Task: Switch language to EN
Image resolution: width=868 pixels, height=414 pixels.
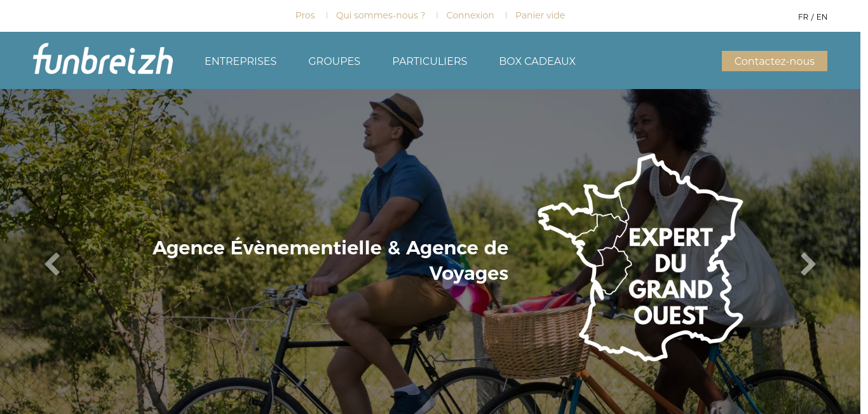Action: click(x=822, y=17)
